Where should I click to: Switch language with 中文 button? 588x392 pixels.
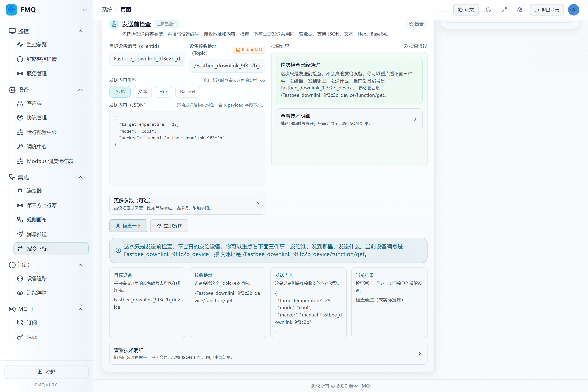pyautogui.click(x=466, y=10)
